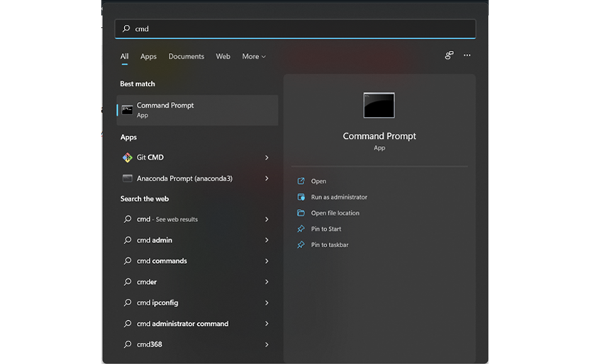Open the More dropdown menu

coord(254,57)
